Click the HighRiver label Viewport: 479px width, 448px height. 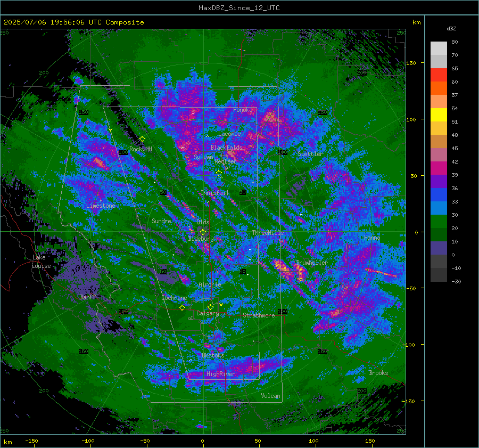221,374
